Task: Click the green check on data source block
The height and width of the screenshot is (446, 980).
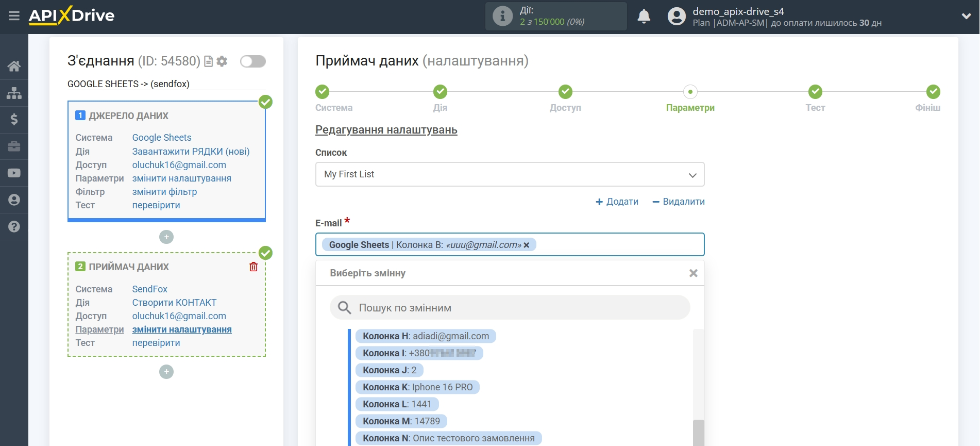Action: [x=265, y=102]
